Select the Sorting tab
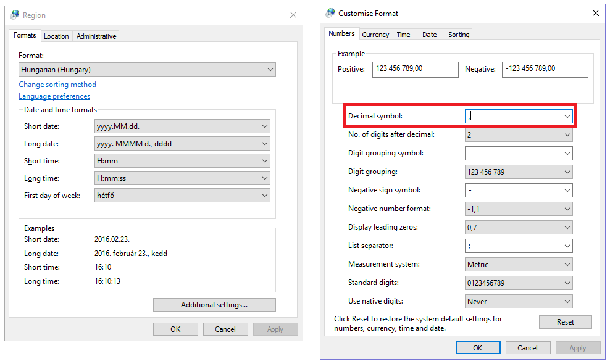 pyautogui.click(x=459, y=35)
